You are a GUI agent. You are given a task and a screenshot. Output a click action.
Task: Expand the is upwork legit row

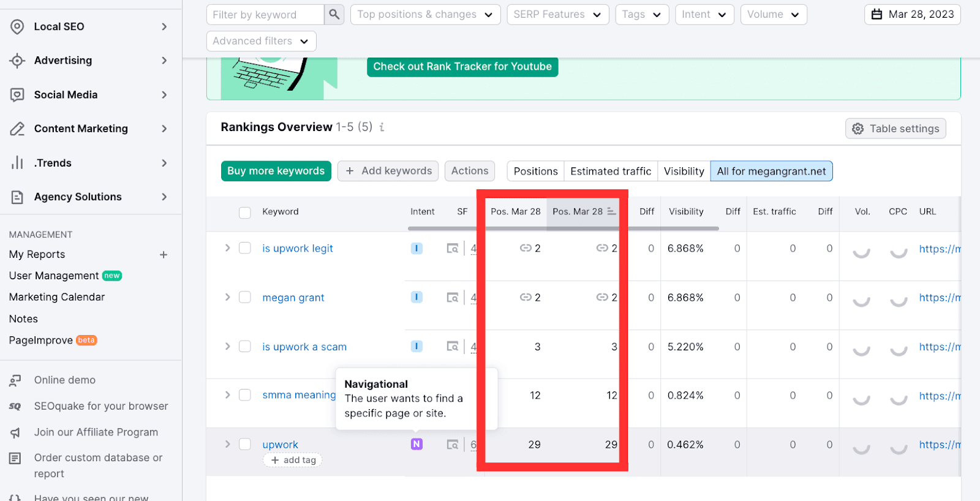click(227, 248)
